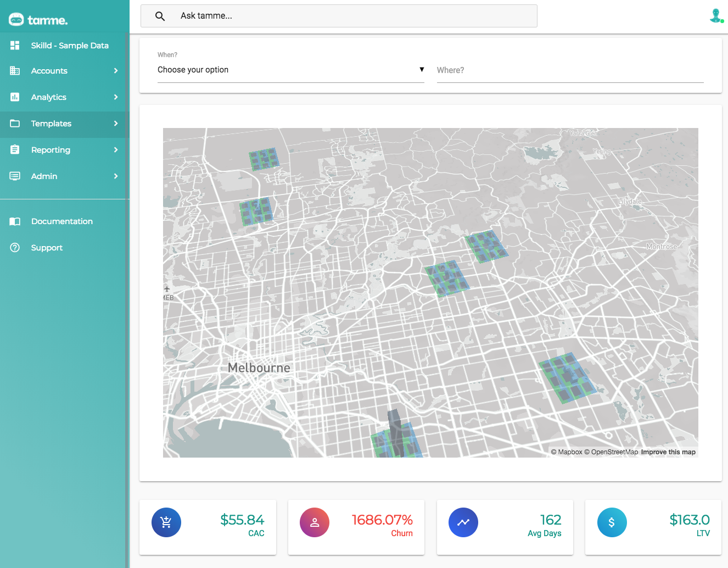This screenshot has width=728, height=568.
Task: Click the 162 Avg Days value
Action: tap(551, 520)
